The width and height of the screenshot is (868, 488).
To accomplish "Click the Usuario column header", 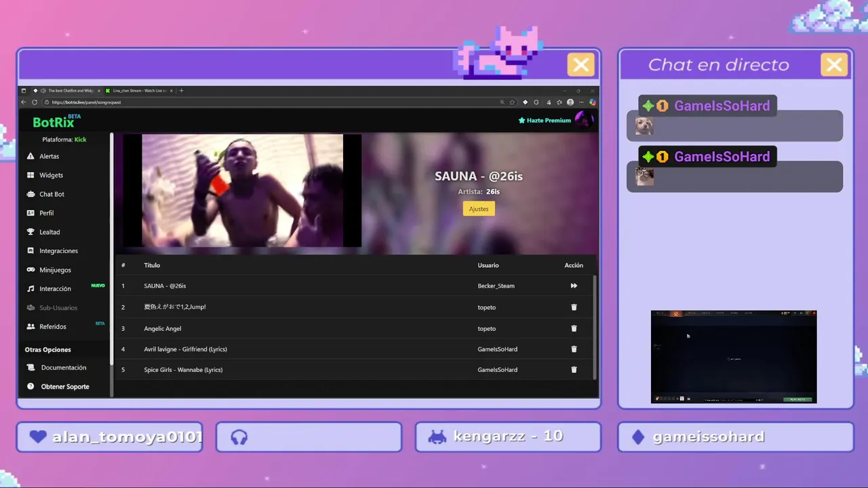I will [488, 266].
